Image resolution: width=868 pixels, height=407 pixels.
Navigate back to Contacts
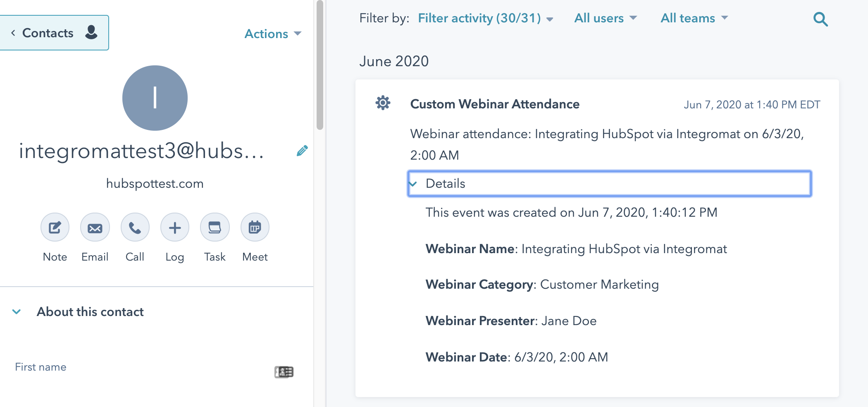(48, 33)
